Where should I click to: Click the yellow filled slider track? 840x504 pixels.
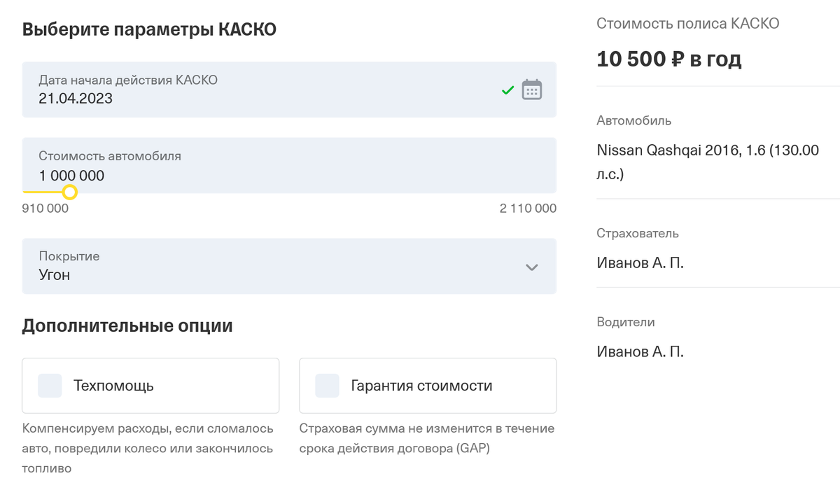[42, 192]
